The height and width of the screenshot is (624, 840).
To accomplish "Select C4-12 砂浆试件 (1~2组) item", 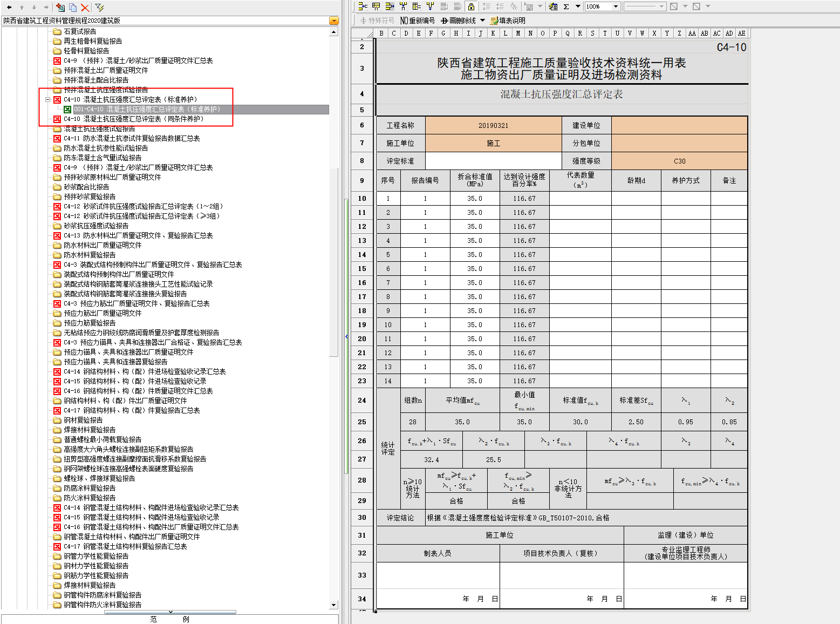I will 143,206.
